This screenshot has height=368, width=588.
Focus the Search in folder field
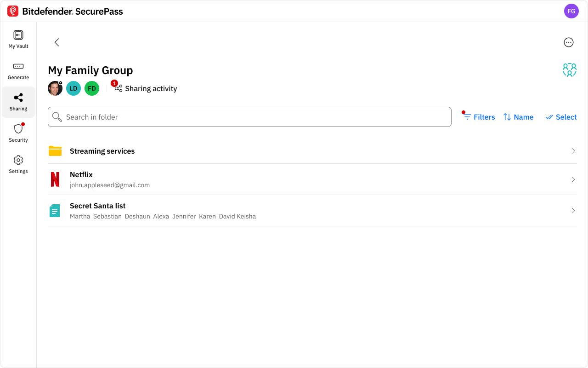[249, 117]
